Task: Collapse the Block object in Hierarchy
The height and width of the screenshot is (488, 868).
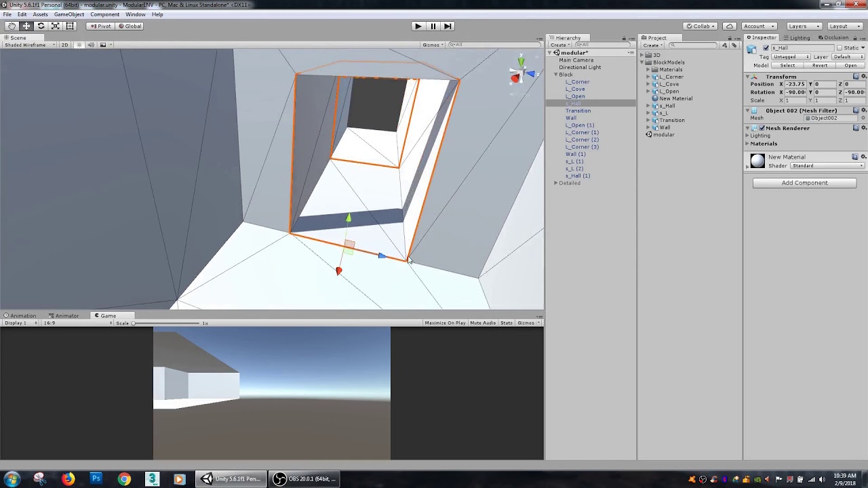Action: [556, 75]
